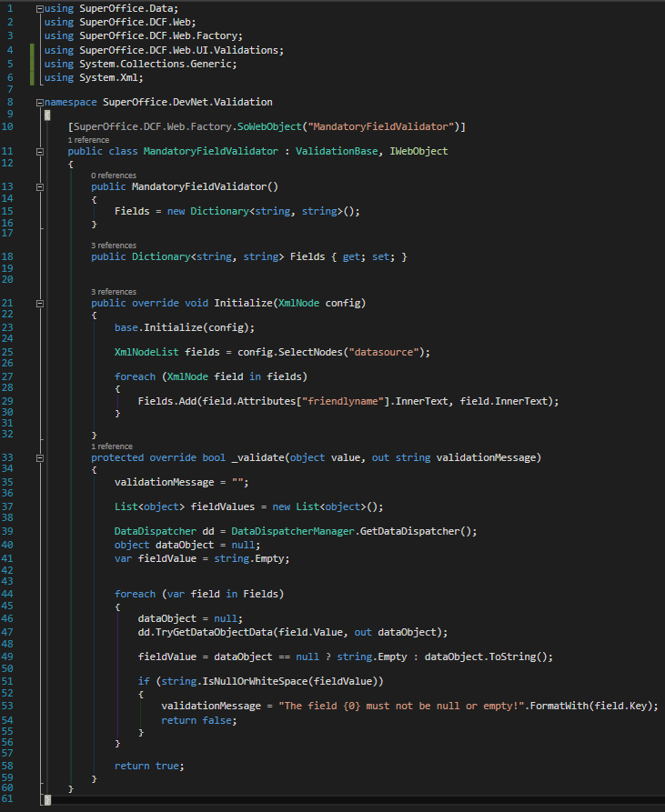Click 'fieldValues' variable on line 37
This screenshot has width=665, height=812.
[x=223, y=506]
